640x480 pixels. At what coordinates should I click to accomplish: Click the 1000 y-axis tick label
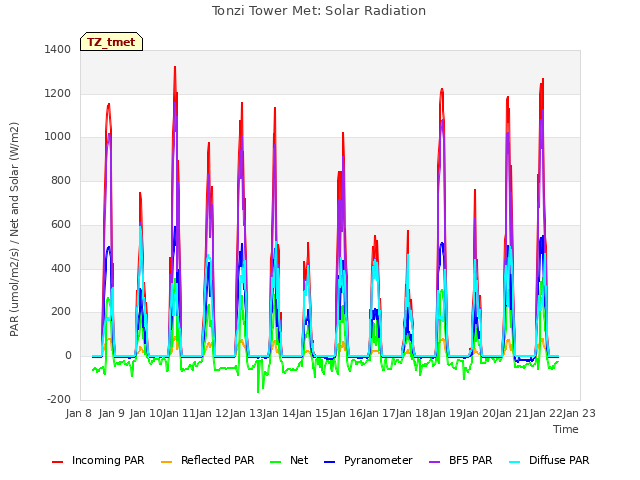pos(58,137)
